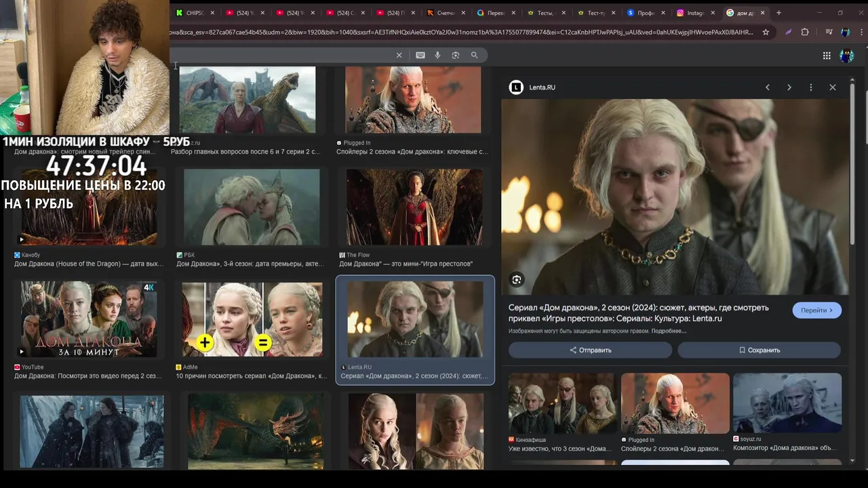Search inside the image with Lens icon
This screenshot has height=488, width=868.
click(x=517, y=280)
